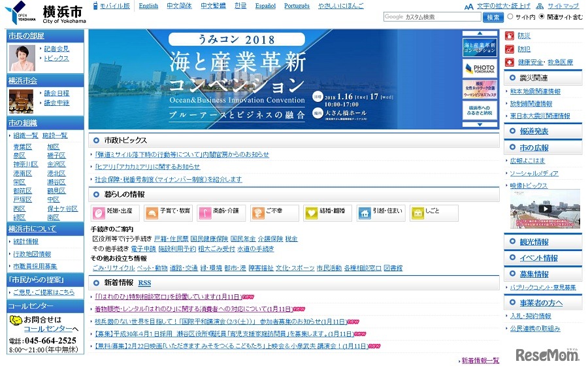Viewport: 588px width, 370px height.
Task: Select the 関連サイト含む search radio button
Action: click(542, 16)
